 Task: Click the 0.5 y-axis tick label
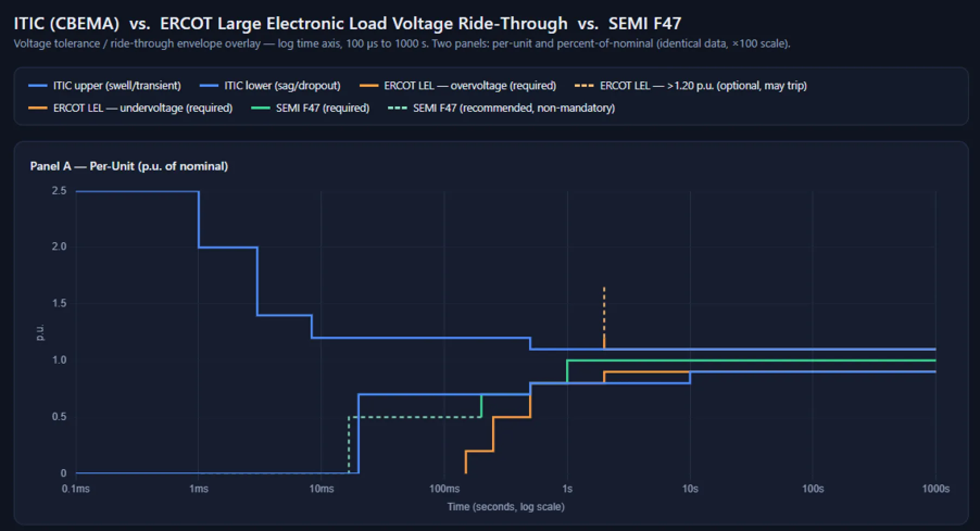(59, 416)
